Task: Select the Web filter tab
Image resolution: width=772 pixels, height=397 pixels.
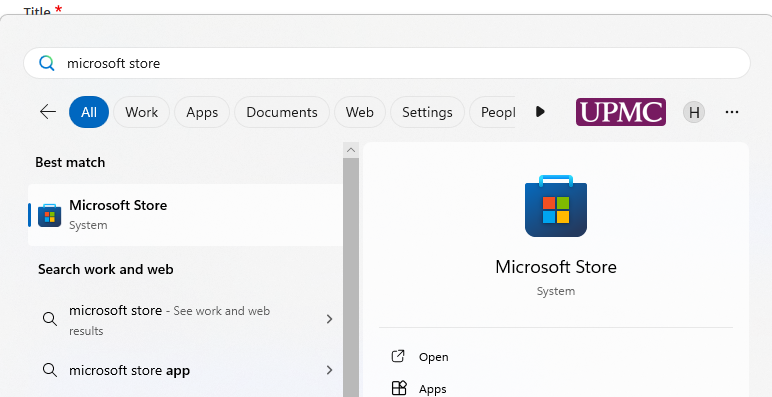Action: click(x=359, y=112)
